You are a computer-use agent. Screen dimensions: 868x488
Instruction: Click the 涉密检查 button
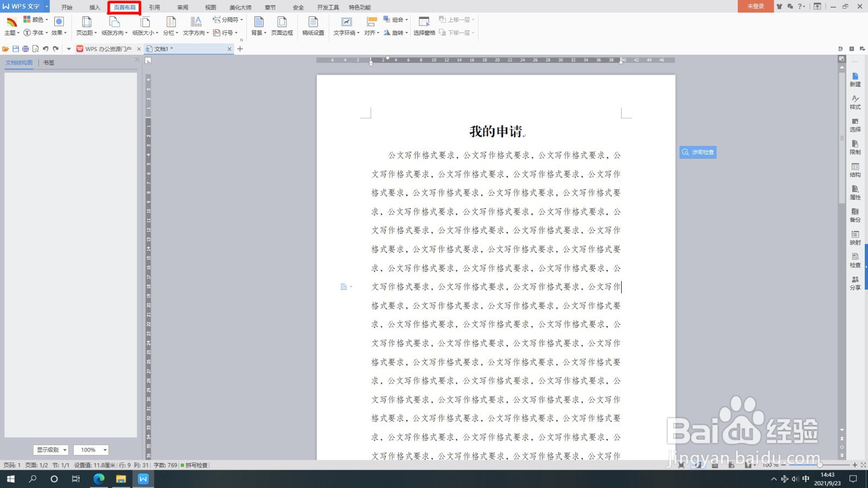coord(698,152)
